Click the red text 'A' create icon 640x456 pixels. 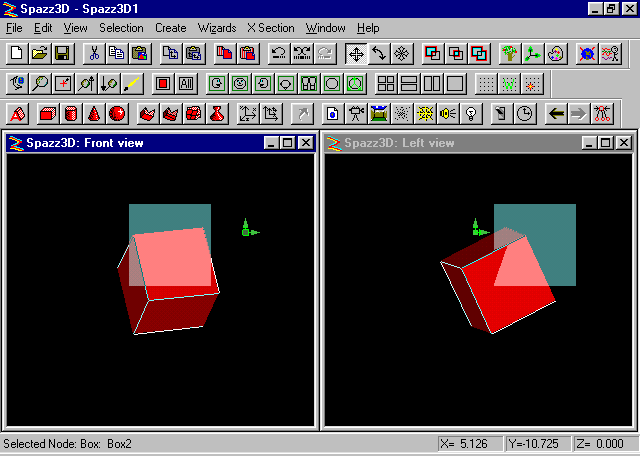17,114
